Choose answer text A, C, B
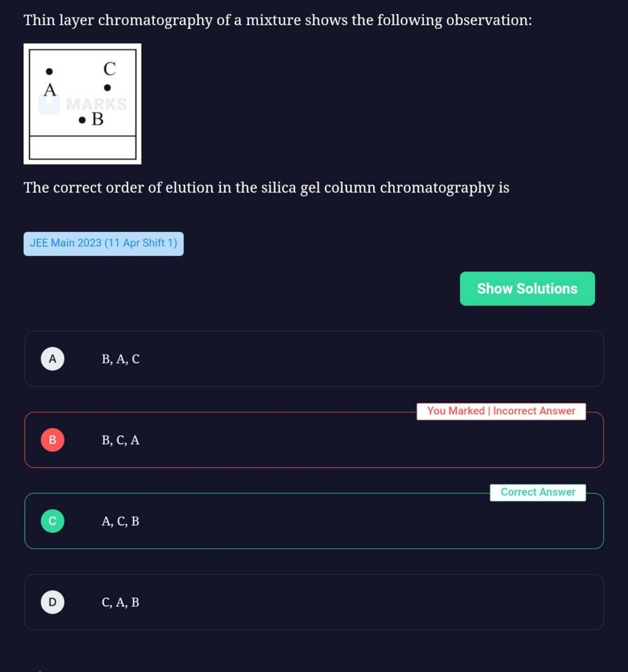This screenshot has height=672, width=628. tap(120, 521)
